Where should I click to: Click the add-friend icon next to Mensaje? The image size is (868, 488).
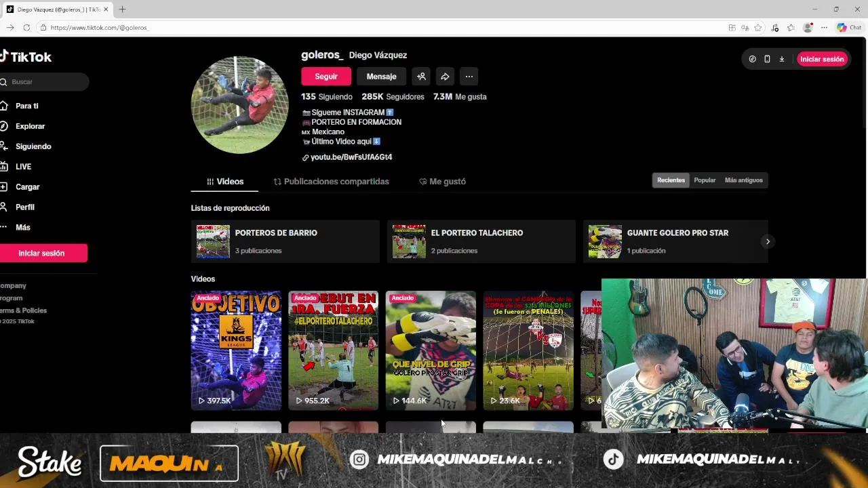(x=421, y=77)
